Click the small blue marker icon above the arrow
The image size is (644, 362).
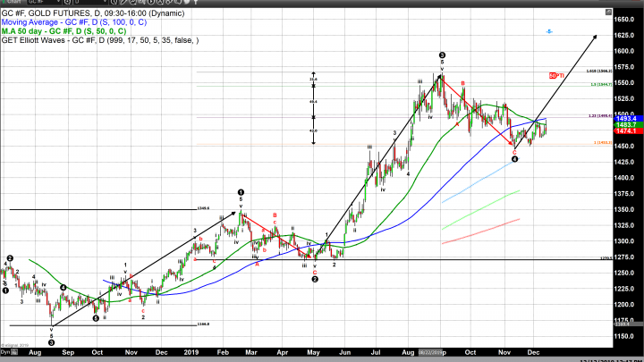coord(548,30)
